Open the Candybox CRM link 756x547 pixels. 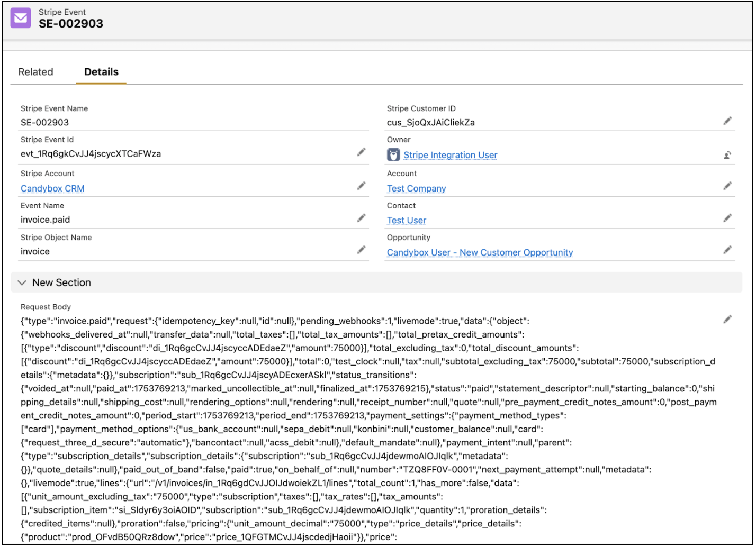[x=52, y=188]
